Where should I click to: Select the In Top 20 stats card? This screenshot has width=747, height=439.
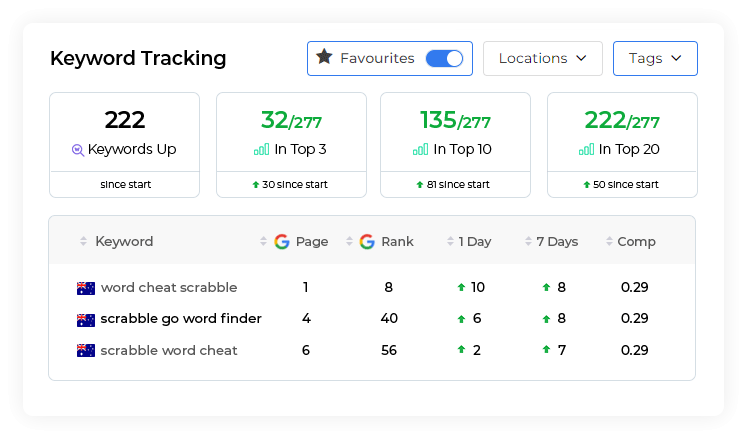[622, 145]
